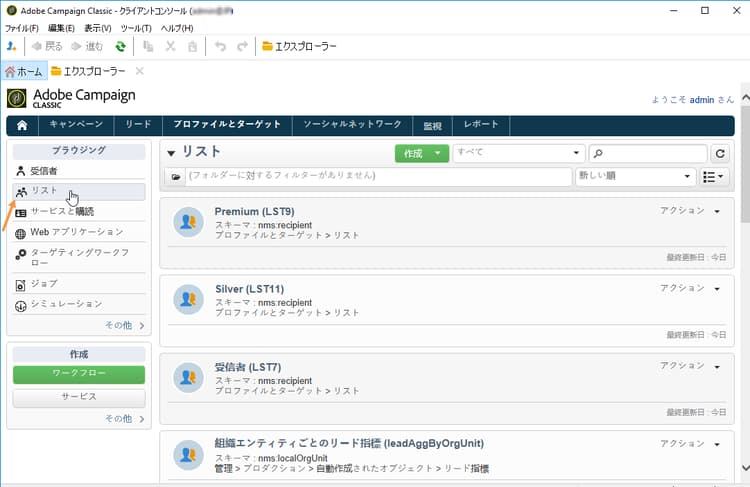Click the 受信者 (LST7) list icon
The width and height of the screenshot is (750, 487).
coord(188,377)
